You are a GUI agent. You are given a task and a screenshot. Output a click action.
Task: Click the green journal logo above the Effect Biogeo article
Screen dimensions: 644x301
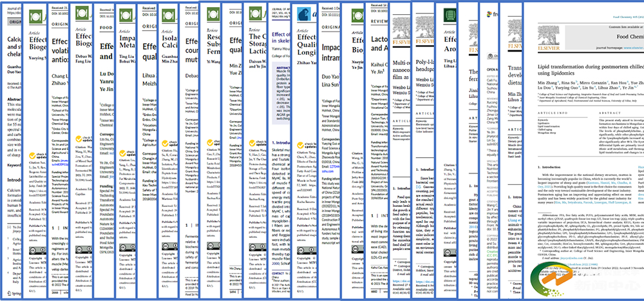[x=33, y=20]
